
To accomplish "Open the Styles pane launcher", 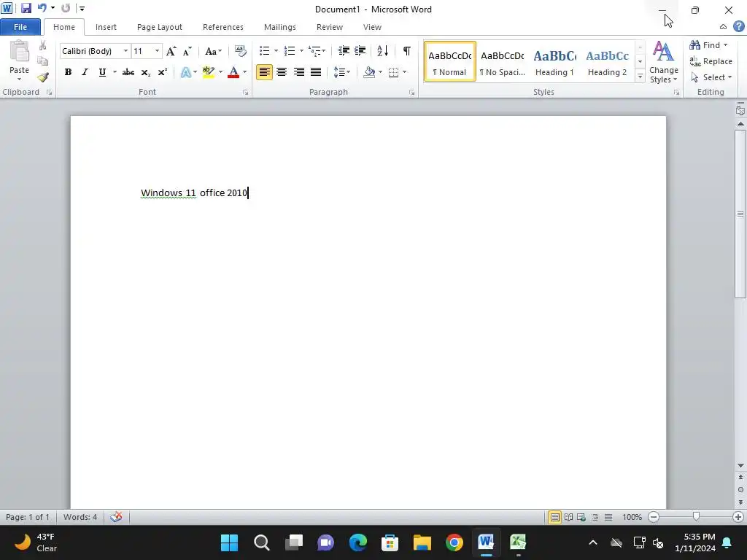I will tap(676, 93).
